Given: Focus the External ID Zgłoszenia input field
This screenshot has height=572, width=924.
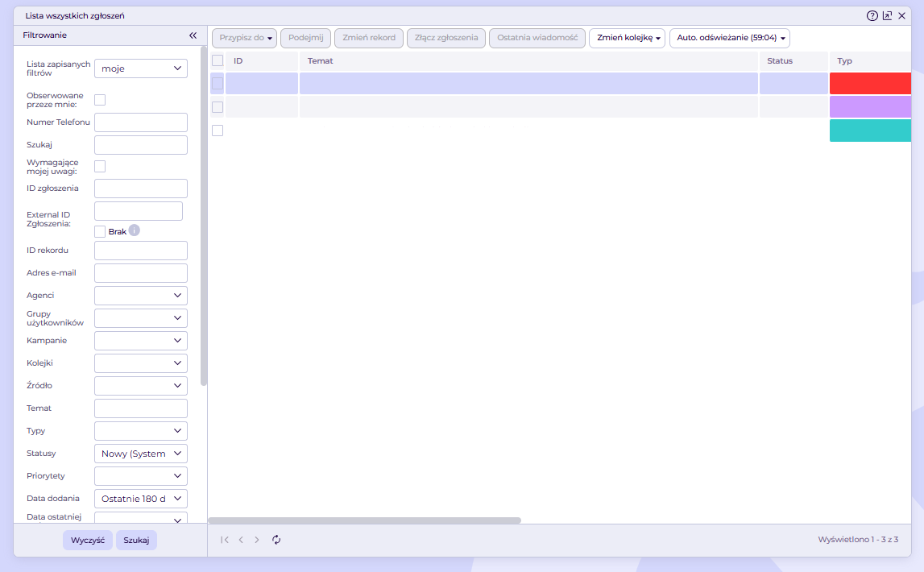Looking at the screenshot, I should (139, 211).
